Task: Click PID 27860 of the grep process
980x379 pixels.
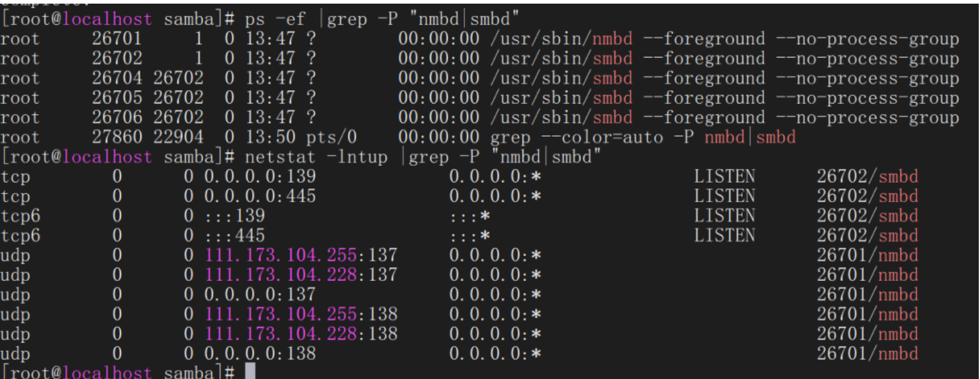Action: click(117, 137)
